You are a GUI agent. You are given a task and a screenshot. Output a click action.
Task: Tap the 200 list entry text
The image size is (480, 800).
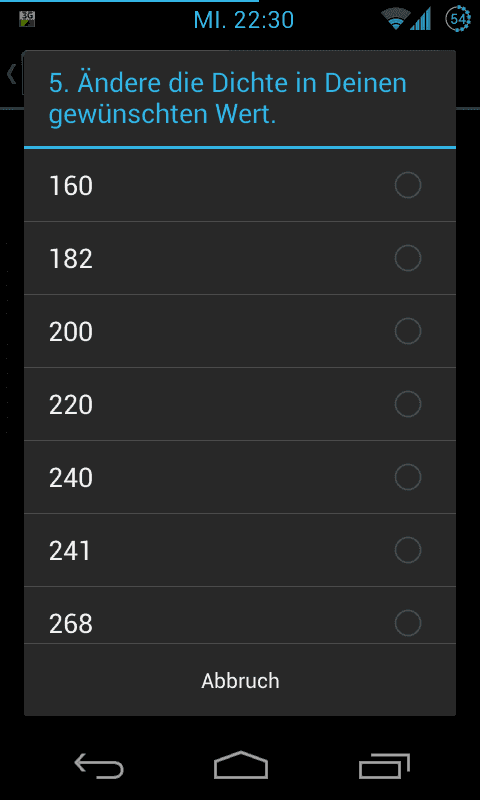pyautogui.click(x=71, y=332)
